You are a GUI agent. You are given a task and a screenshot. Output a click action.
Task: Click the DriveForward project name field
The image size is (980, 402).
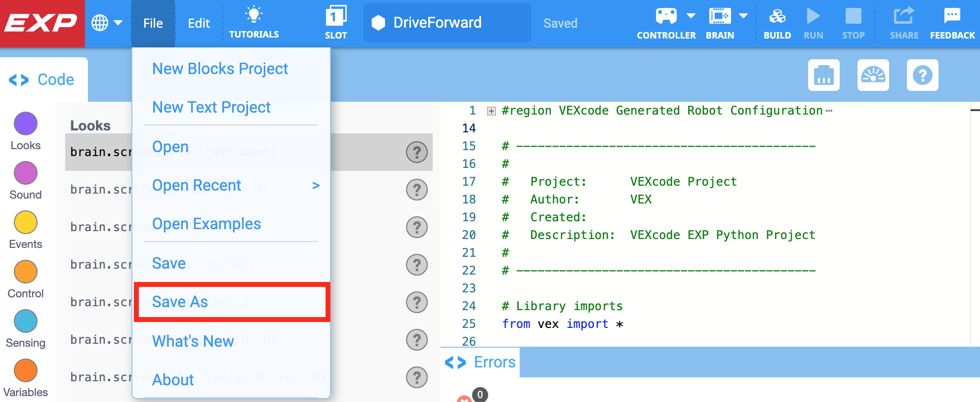point(448,23)
